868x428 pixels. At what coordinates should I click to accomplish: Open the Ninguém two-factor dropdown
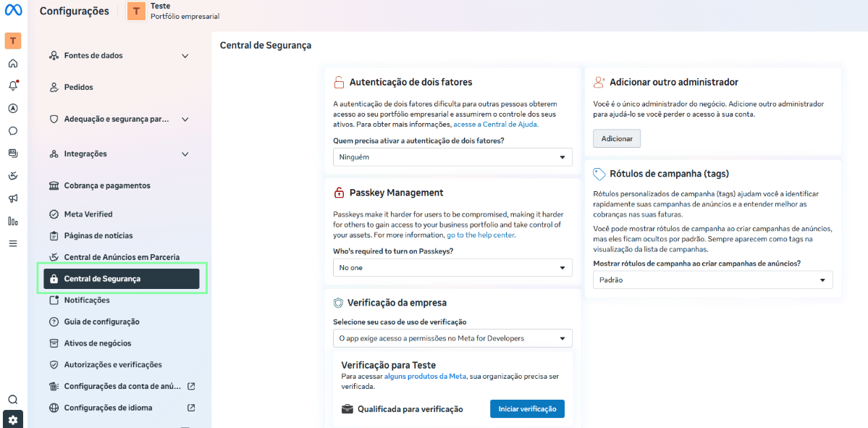pyautogui.click(x=452, y=157)
